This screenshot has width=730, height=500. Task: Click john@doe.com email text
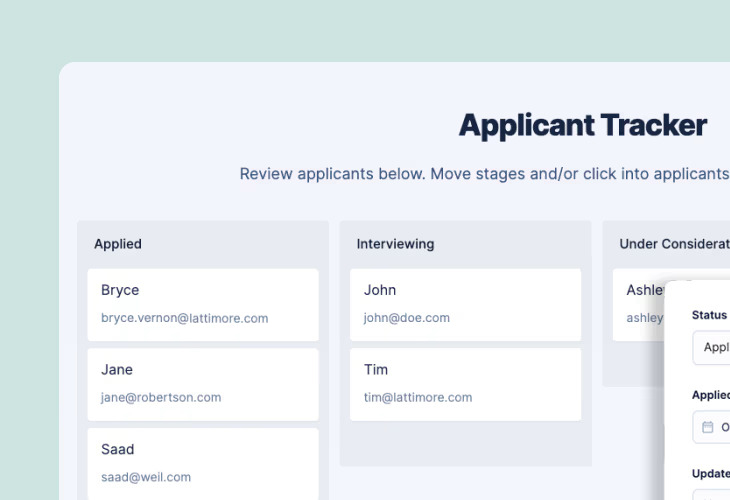pyautogui.click(x=406, y=318)
